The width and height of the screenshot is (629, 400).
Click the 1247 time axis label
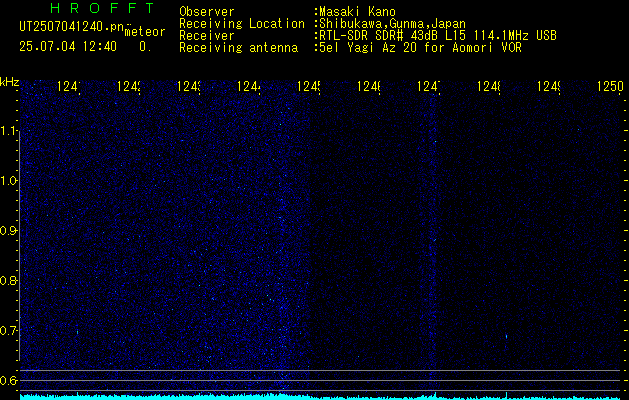pyautogui.click(x=428, y=86)
